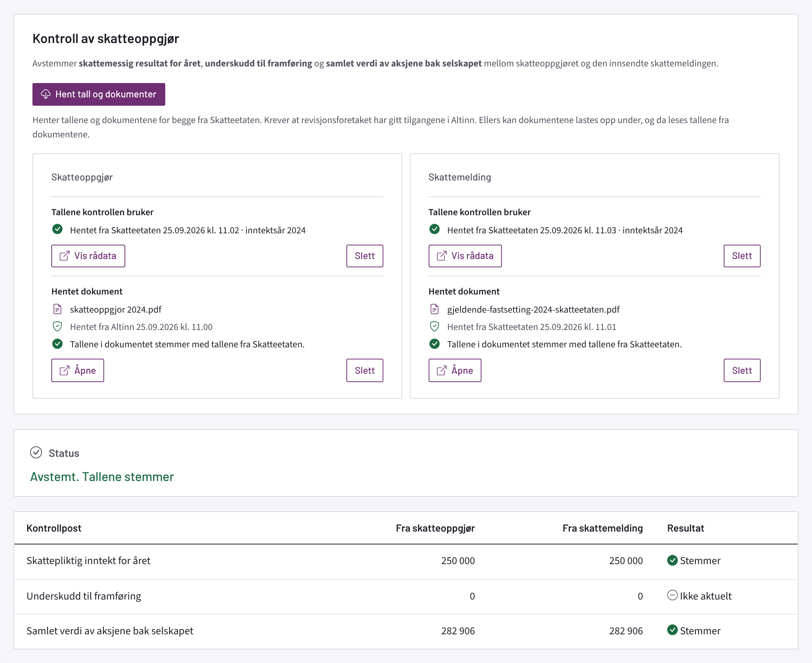Image resolution: width=812 pixels, height=663 pixels.
Task: Click external-link icon in Skattemelding Åpne button
Action: tap(441, 370)
